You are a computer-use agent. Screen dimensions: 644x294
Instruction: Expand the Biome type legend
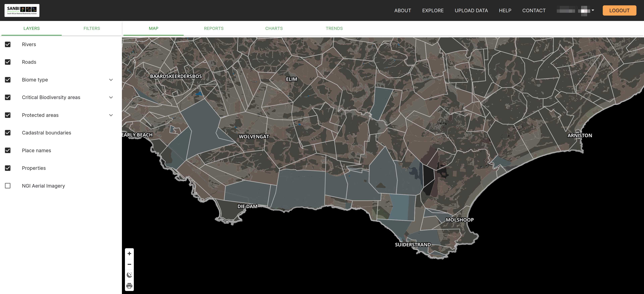tap(111, 80)
